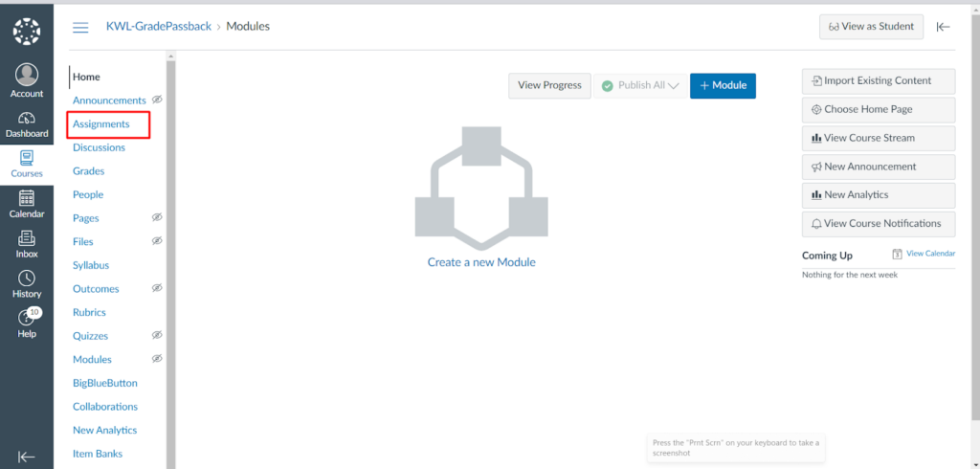Click the hidden eye icon beside Pages
Screen dimensions: 980x469
(x=157, y=217)
